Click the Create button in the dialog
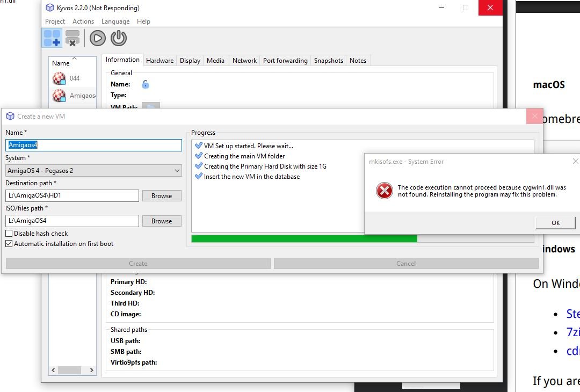Screen dimensions: 580x392 click(138, 263)
